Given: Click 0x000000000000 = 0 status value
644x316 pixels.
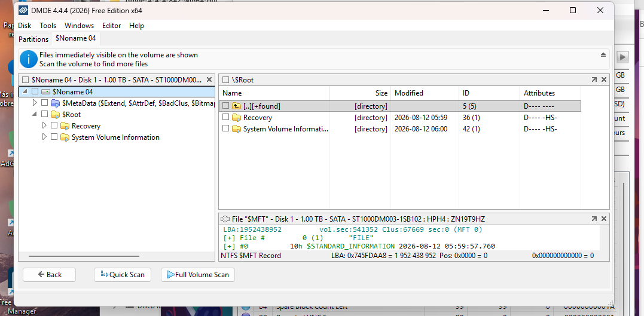Looking at the screenshot, I should (x=563, y=256).
